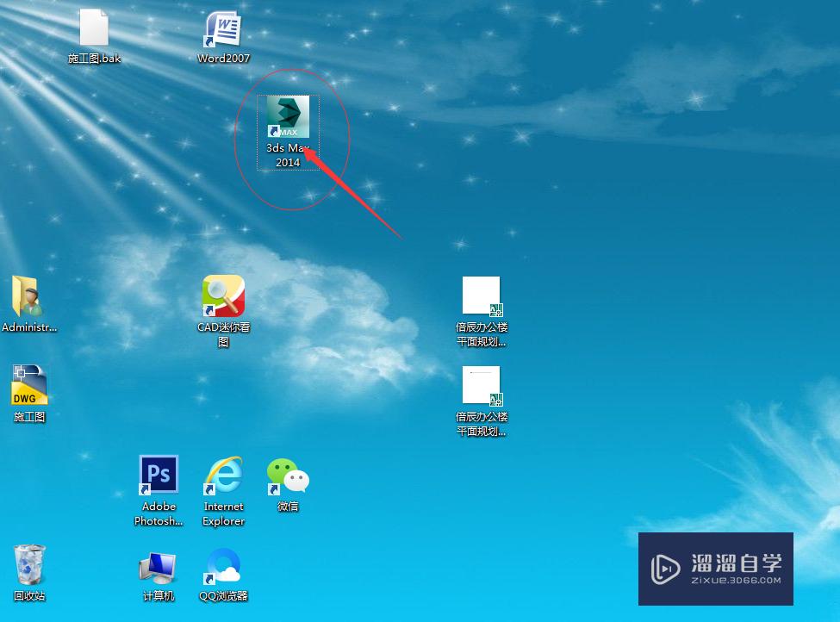This screenshot has height=622, width=840.
Task: Select the 计算机 computer icon
Action: pyautogui.click(x=158, y=568)
